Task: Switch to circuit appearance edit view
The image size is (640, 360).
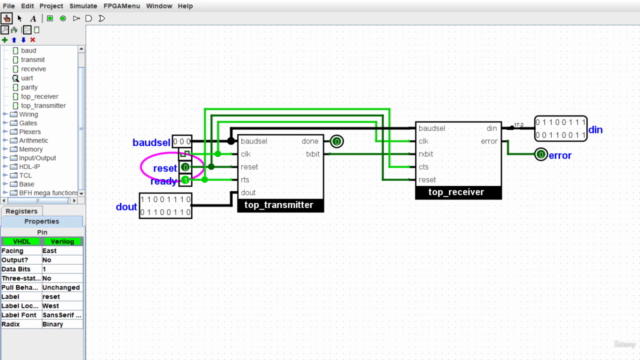Action: [37, 30]
